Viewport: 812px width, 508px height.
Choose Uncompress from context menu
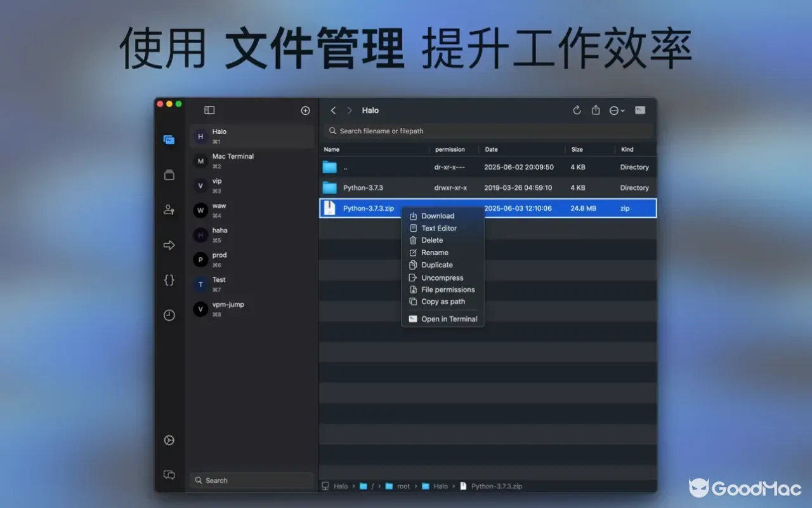coord(443,277)
